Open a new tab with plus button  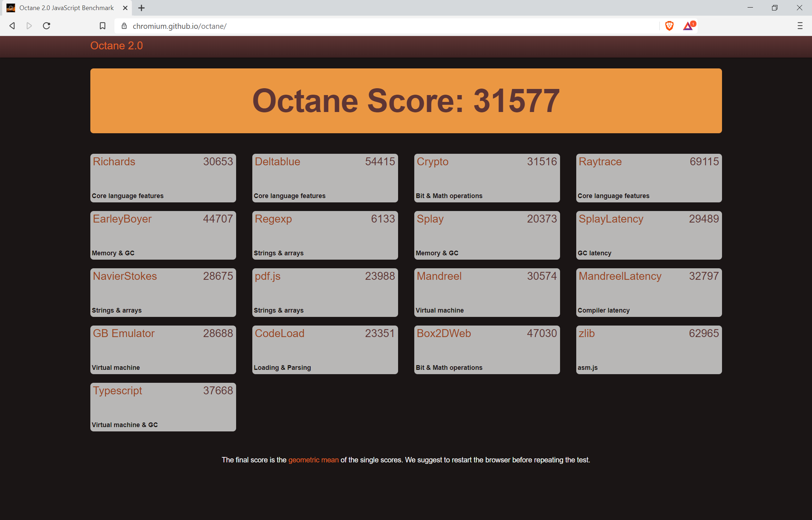pos(141,8)
